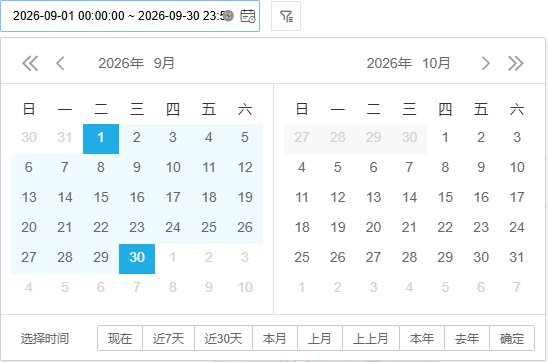
Task: Open the 2026年 year selector in left panel
Action: pyautogui.click(x=121, y=63)
